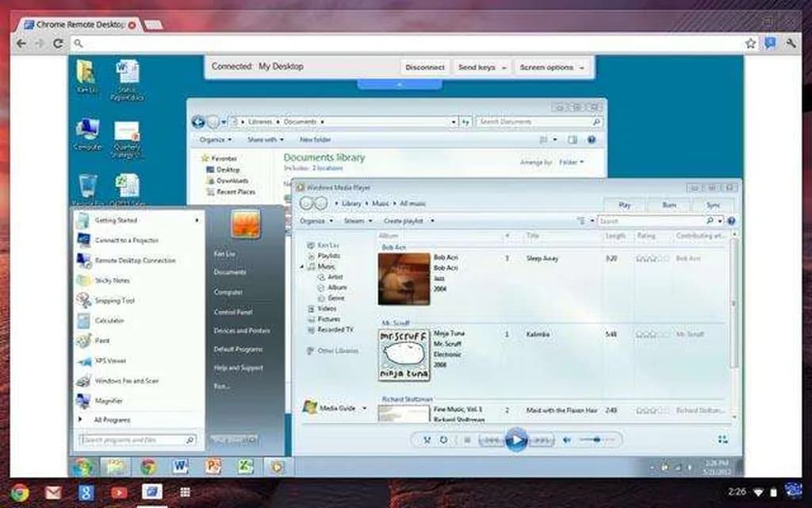Mute the Media Player volume
The height and width of the screenshot is (508, 812).
click(567, 440)
